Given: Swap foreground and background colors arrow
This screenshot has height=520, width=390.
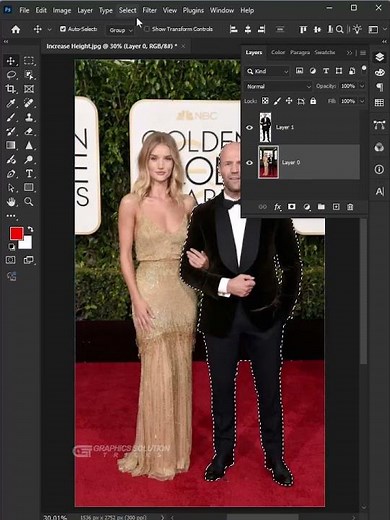Looking at the screenshot, I should point(30,229).
